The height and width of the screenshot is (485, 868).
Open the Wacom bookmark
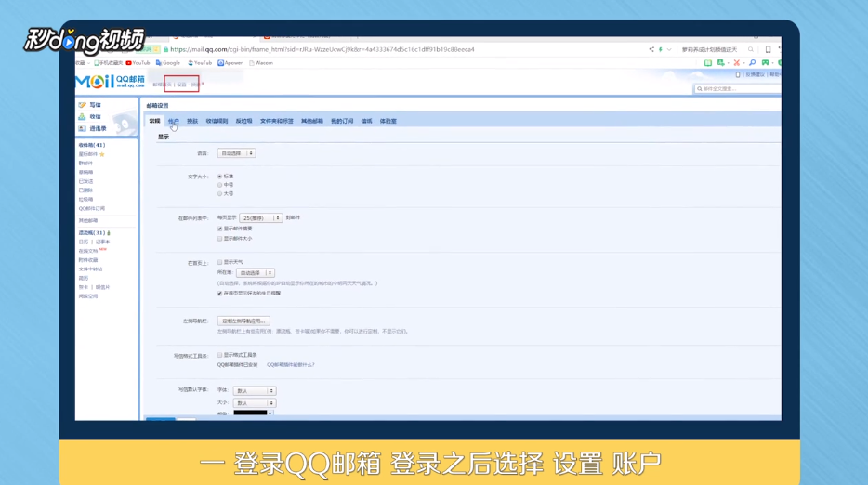tap(261, 63)
